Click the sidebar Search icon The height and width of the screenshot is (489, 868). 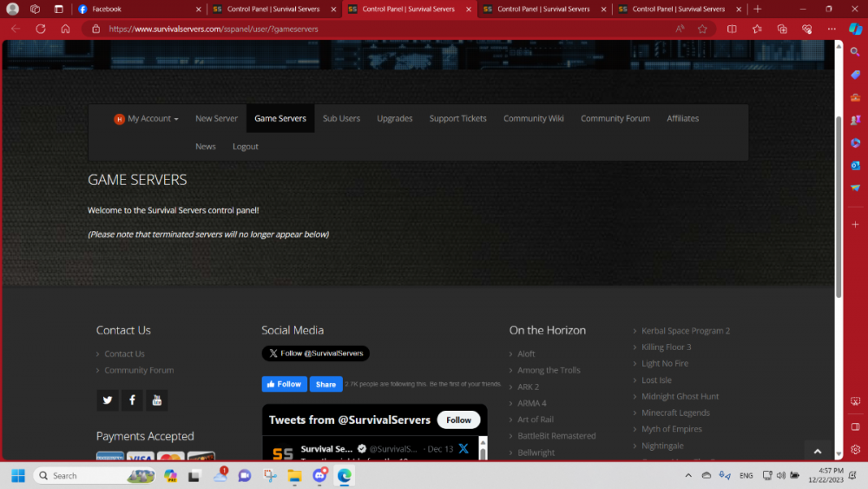[x=855, y=51]
